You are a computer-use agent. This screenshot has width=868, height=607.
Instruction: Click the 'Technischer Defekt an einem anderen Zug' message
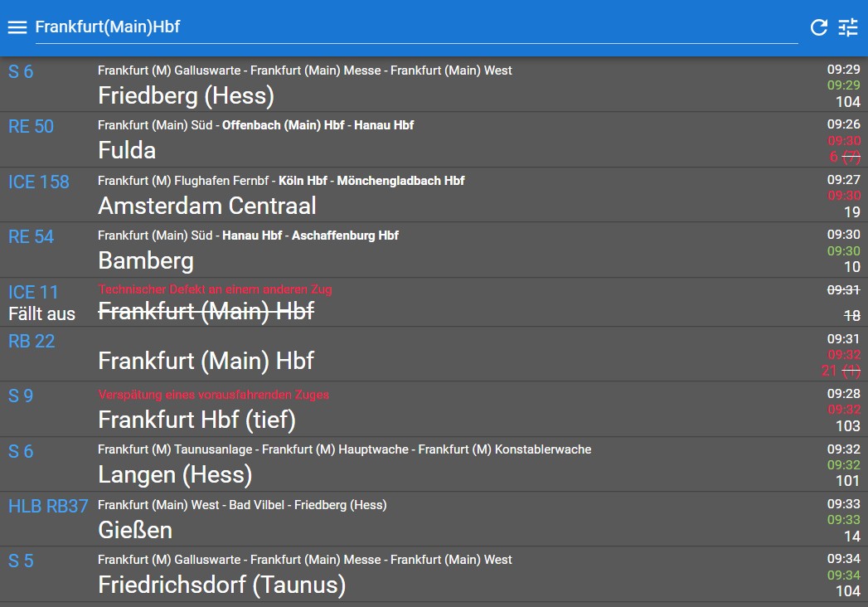tap(215, 289)
